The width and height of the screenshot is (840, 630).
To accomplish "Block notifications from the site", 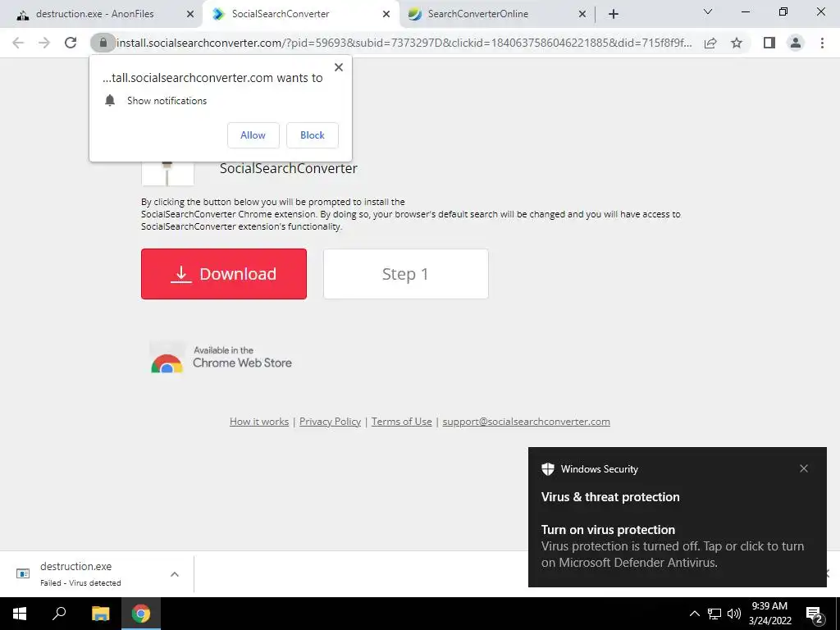I will [x=313, y=135].
